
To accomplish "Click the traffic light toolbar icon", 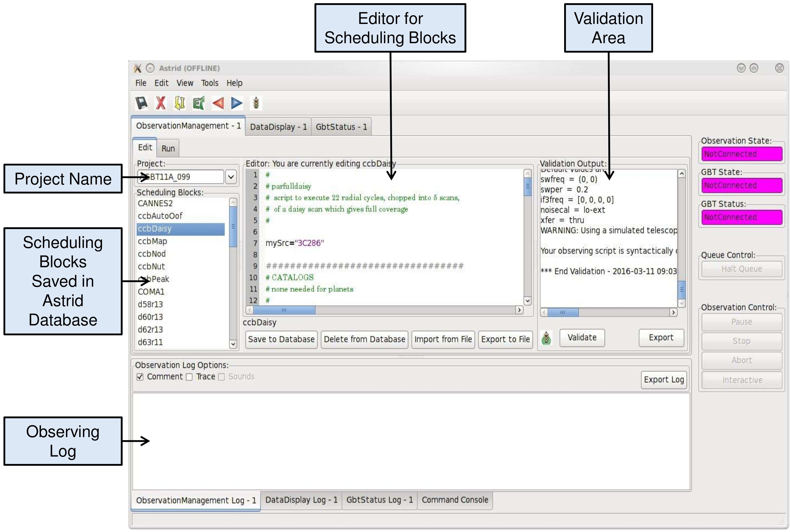I will click(x=256, y=103).
